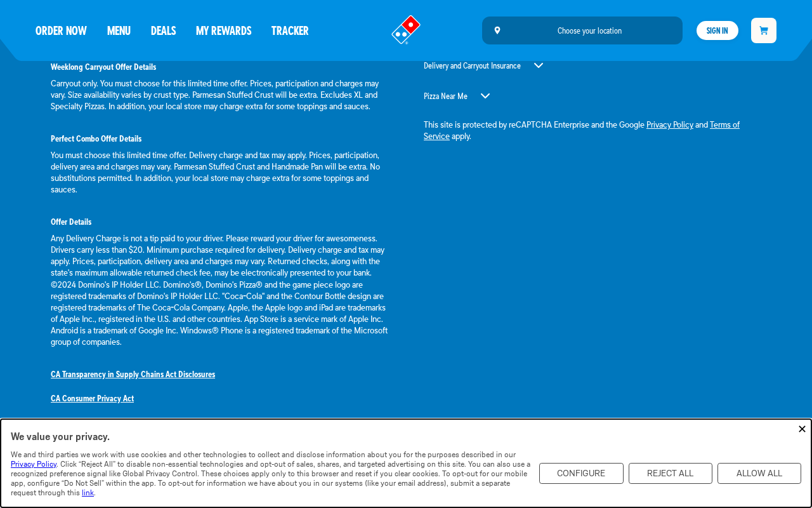Open the Google Privacy Policy link
The height and width of the screenshot is (508, 812).
[x=670, y=124]
